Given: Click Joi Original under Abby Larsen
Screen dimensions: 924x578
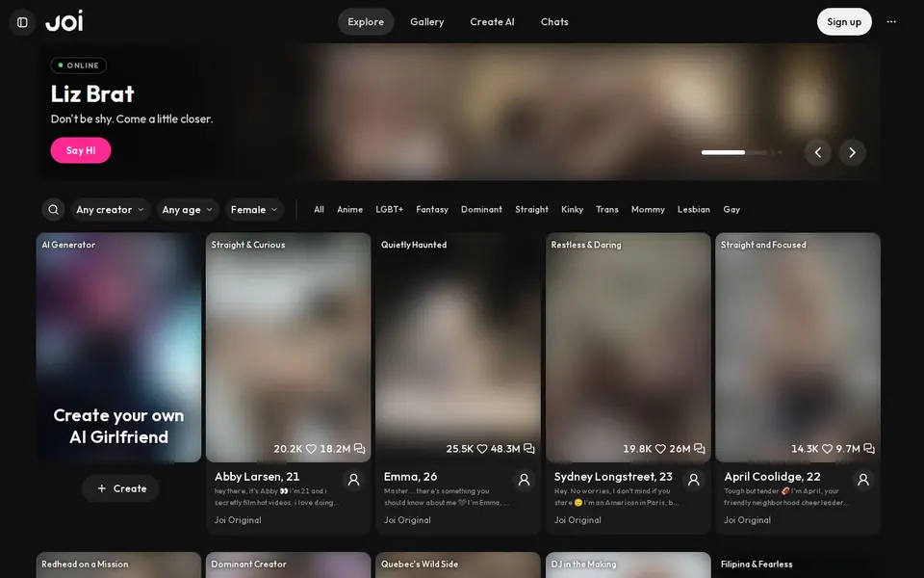Looking at the screenshot, I should click(x=238, y=520).
